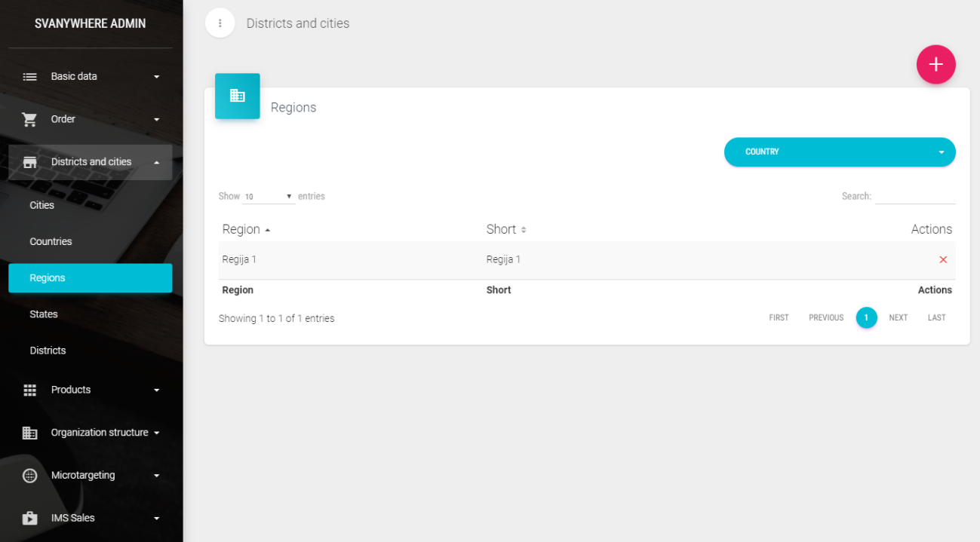Click the Order shopping cart icon
This screenshot has width=980, height=542.
(x=29, y=119)
